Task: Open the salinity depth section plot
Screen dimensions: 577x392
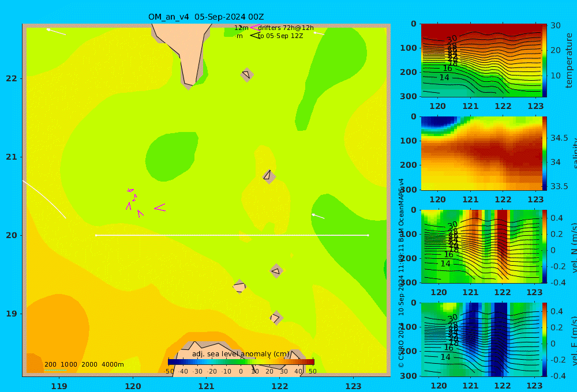Action: tap(481, 153)
